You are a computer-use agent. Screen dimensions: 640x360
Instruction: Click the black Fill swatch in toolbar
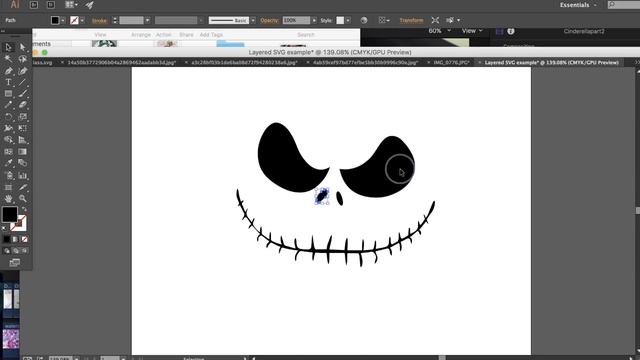[9, 214]
